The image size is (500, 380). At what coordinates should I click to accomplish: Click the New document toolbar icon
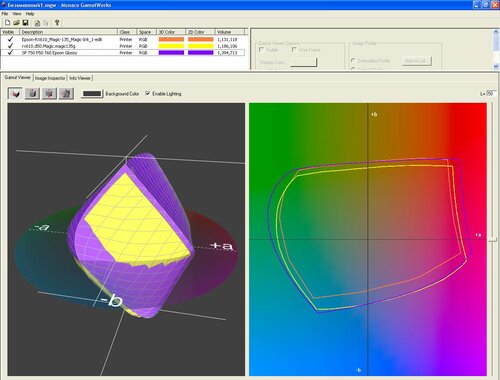(x=7, y=23)
